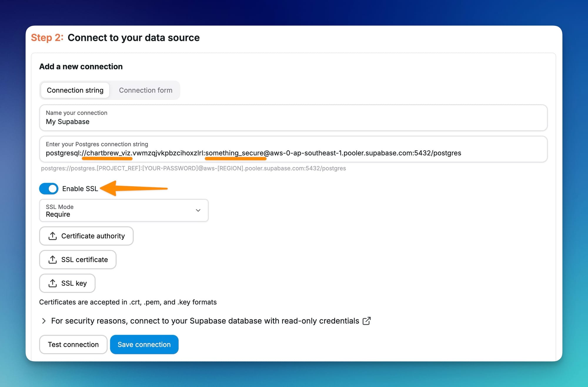588x387 pixels.
Task: Click the chevron arrow in SSL Mode box
Action: (198, 210)
